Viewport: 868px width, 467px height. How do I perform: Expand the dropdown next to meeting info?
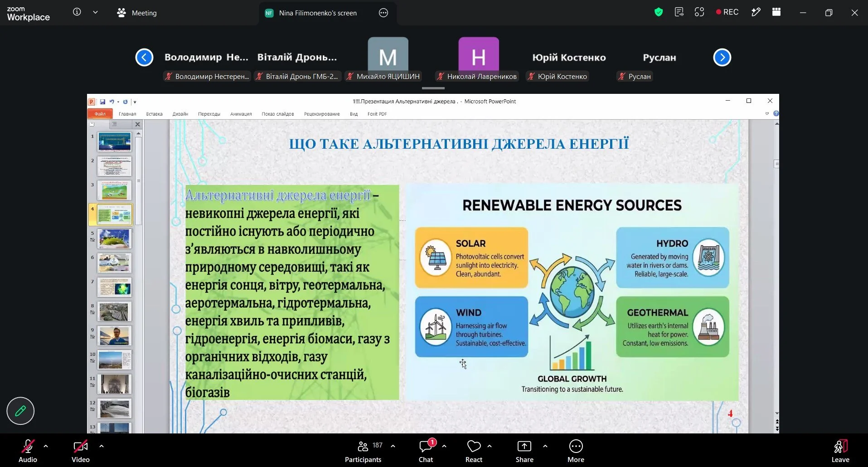click(95, 12)
